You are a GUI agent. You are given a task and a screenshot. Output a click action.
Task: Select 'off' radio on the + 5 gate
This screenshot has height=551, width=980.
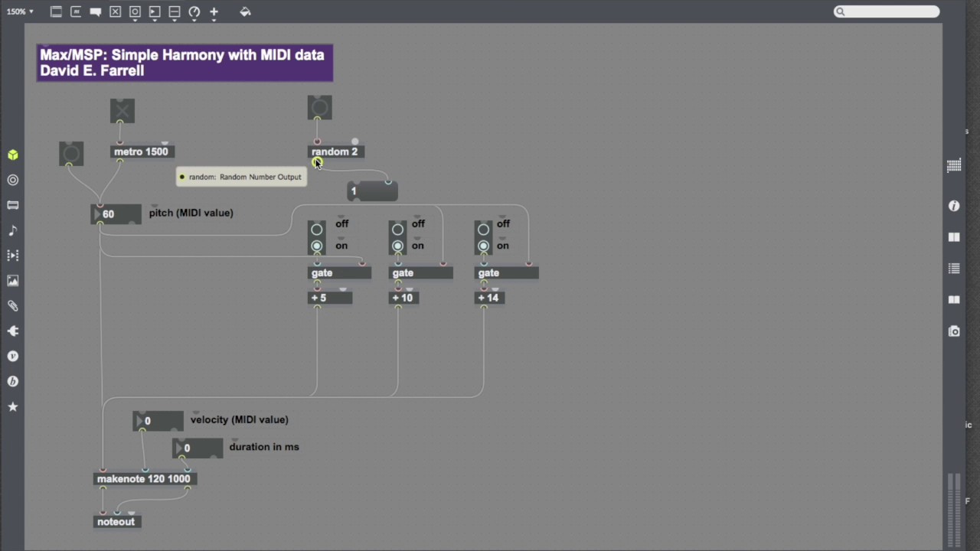pos(316,230)
